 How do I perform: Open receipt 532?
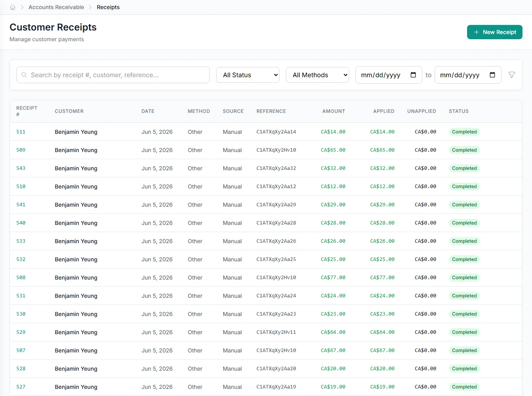coord(21,259)
